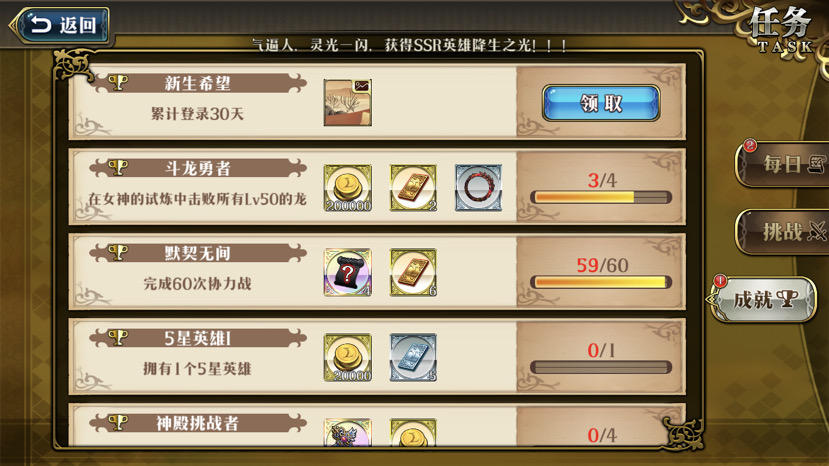Image resolution: width=829 pixels, height=466 pixels.
Task: Tap the empty 0/1 progress bar
Action: click(x=601, y=367)
